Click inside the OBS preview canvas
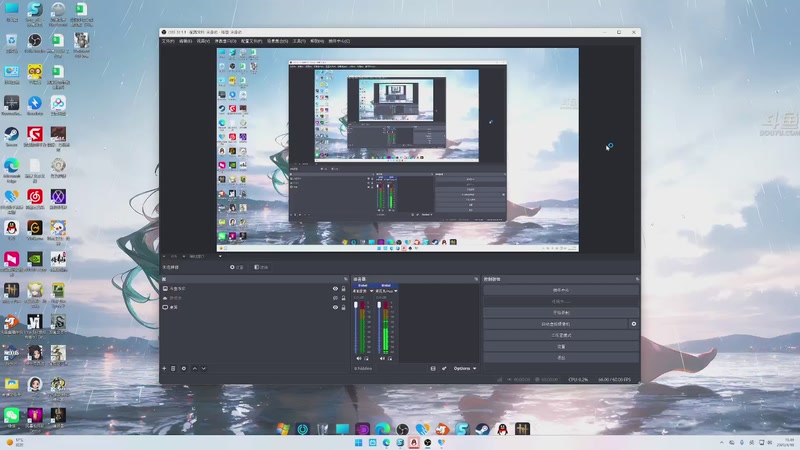Image resolution: width=800 pixels, height=450 pixels. click(x=397, y=149)
